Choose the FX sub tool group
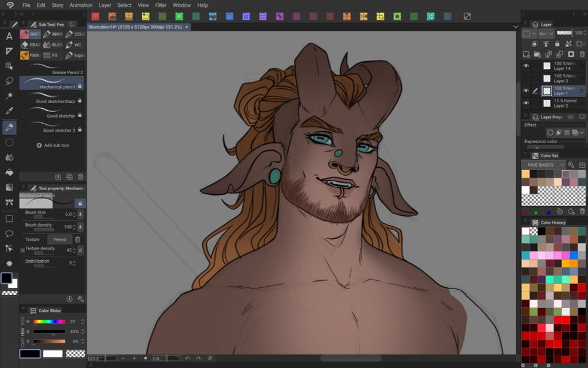 [52, 55]
